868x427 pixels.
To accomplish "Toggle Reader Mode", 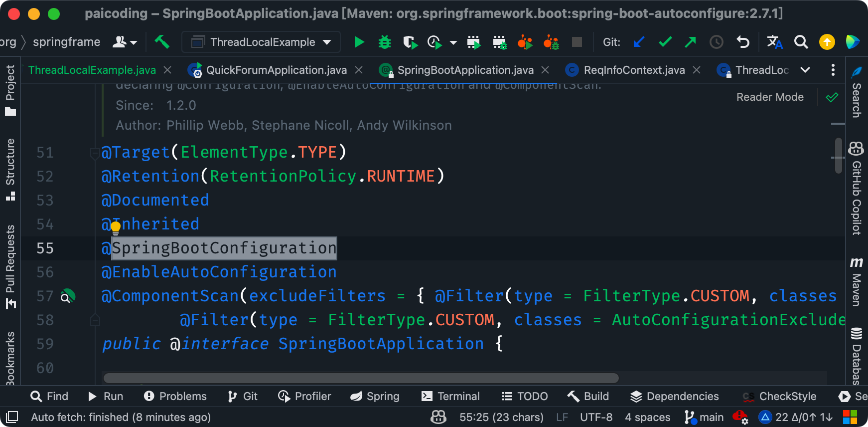I will click(770, 97).
